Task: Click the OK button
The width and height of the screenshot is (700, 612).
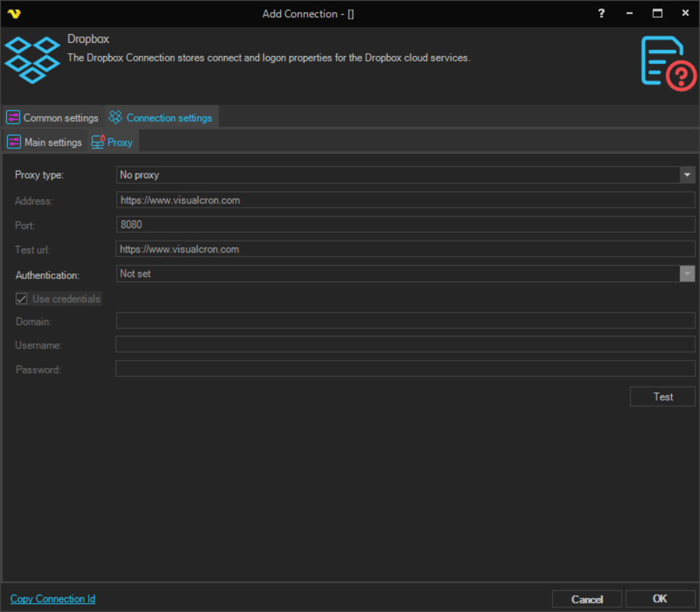Action: [659, 599]
